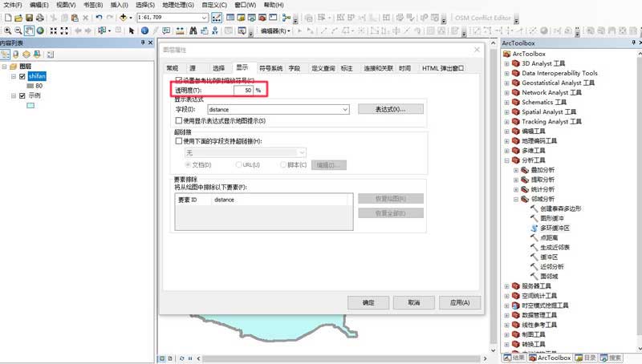
Task: Click the Refresh view icon below the map
Action: click(182, 358)
